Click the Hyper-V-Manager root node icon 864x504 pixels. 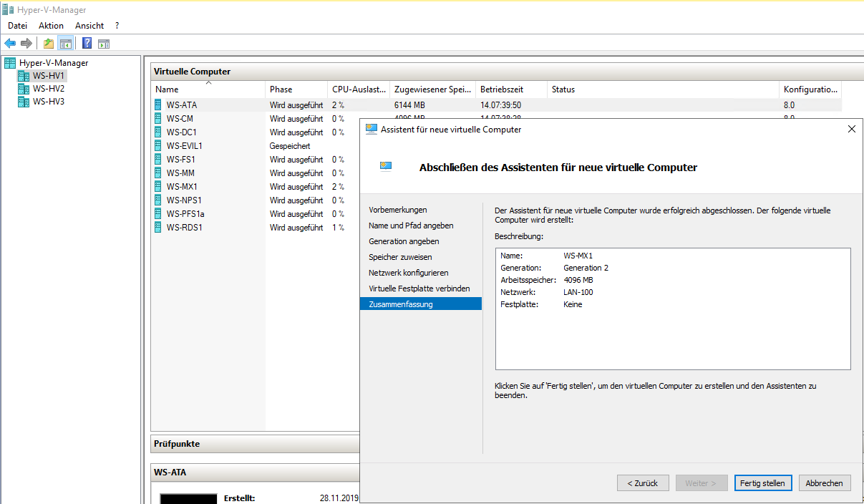(10, 63)
